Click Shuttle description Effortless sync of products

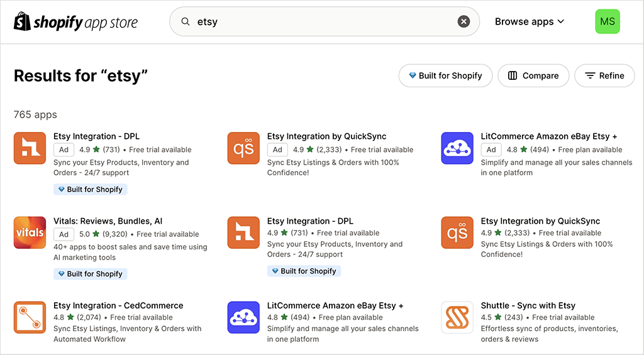coord(550,334)
